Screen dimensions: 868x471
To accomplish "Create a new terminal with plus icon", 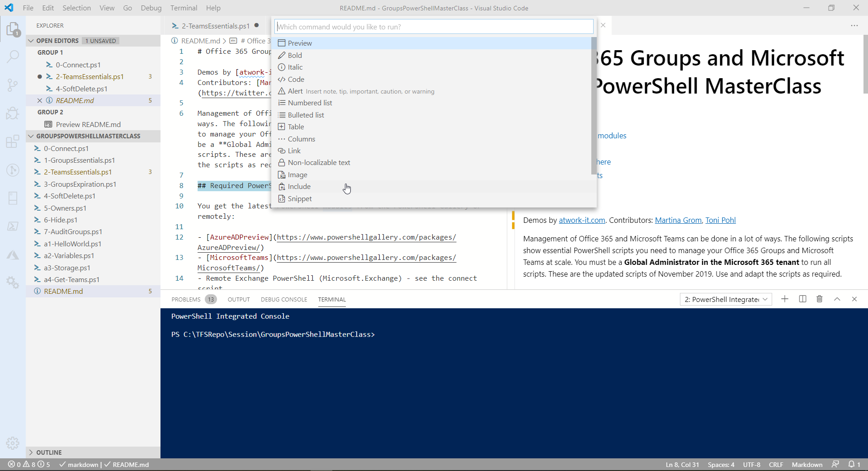I will [785, 299].
